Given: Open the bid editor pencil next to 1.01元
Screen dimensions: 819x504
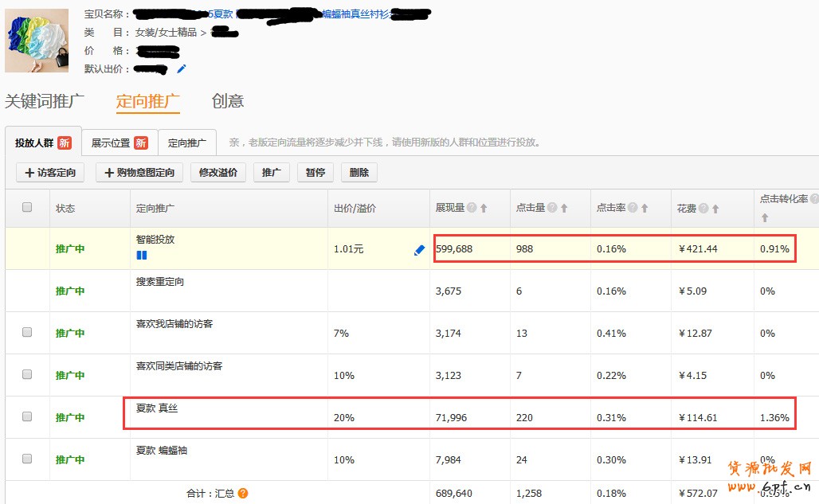Looking at the screenshot, I should [x=418, y=249].
